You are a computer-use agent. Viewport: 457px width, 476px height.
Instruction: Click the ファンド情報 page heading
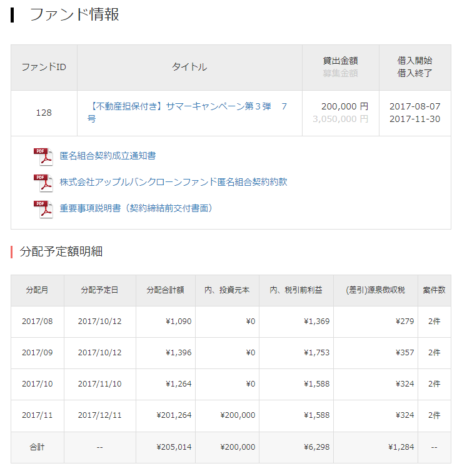point(74,15)
